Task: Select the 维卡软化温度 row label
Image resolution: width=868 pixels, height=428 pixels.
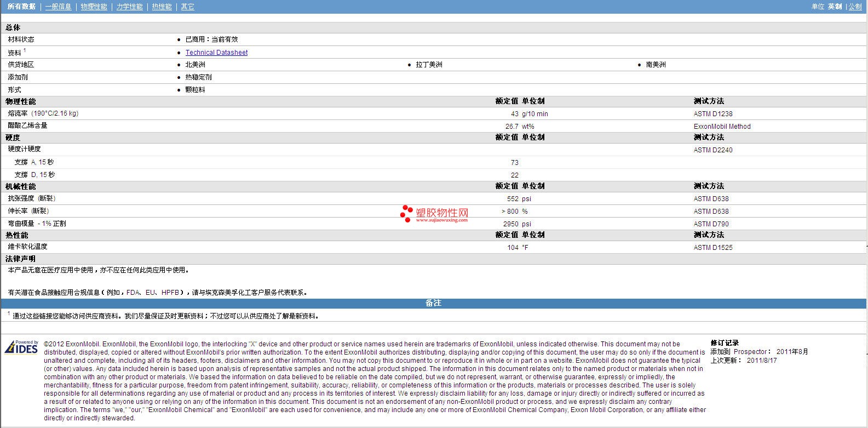Action: point(27,247)
